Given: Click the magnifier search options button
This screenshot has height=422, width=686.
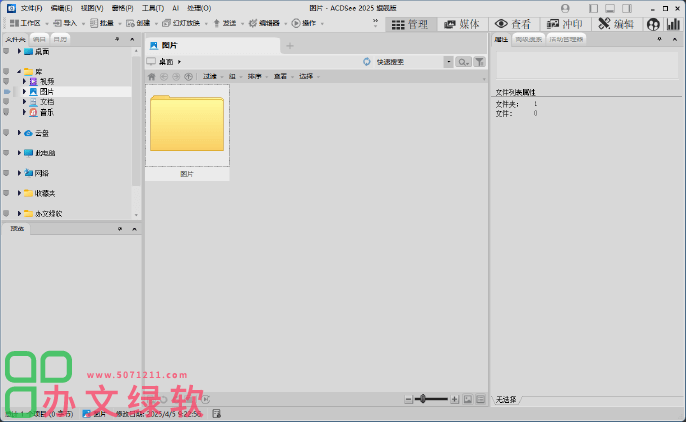Looking at the screenshot, I should pyautogui.click(x=463, y=62).
